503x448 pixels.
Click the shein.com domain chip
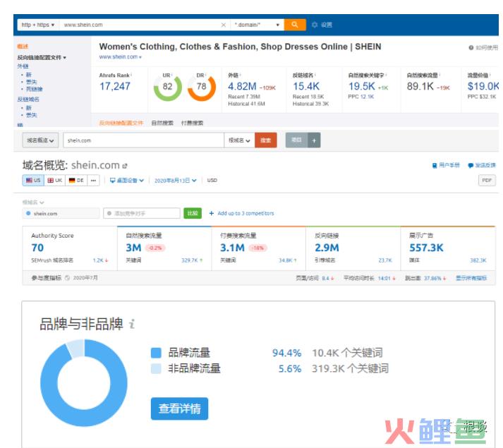(61, 213)
